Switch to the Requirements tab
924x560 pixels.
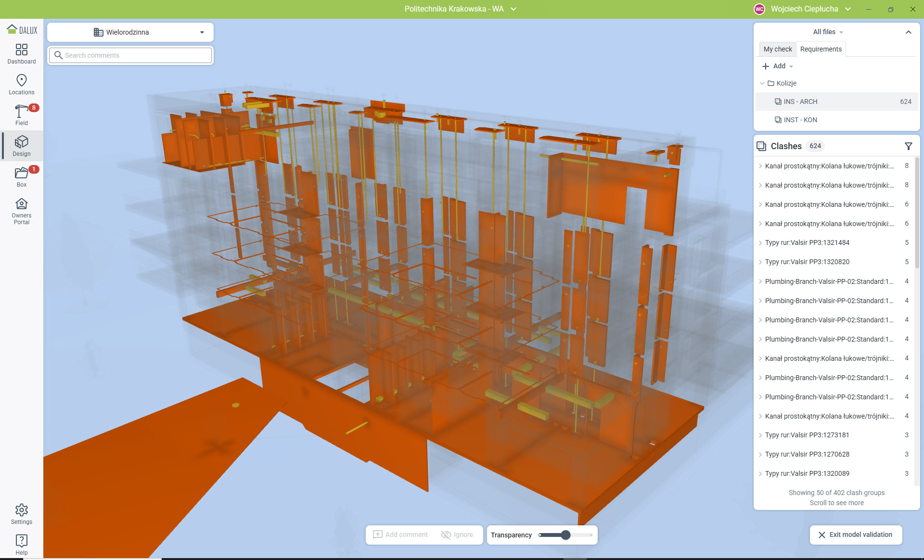821,49
